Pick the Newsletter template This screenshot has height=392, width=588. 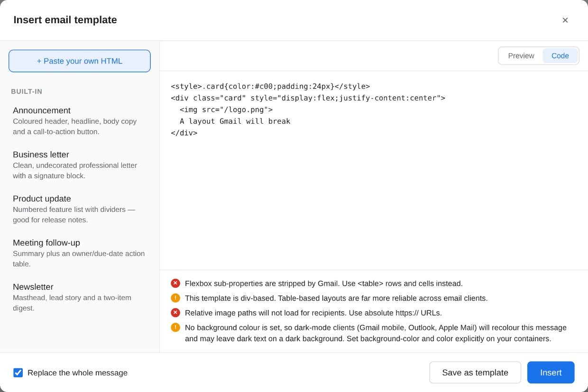click(80, 297)
